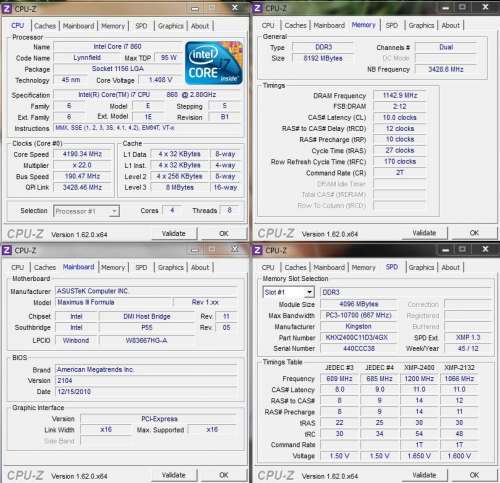The image size is (500, 483).
Task: Select Mainboard tab in Memory window
Action: pyautogui.click(x=329, y=25)
